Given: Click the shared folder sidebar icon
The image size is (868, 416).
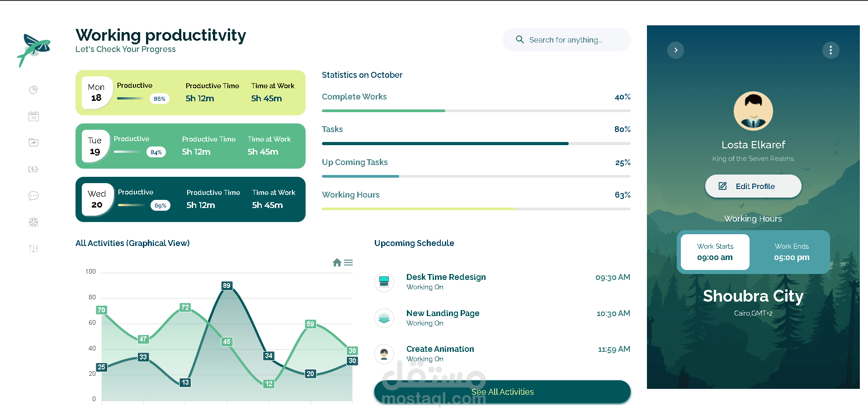Looking at the screenshot, I should point(33,142).
